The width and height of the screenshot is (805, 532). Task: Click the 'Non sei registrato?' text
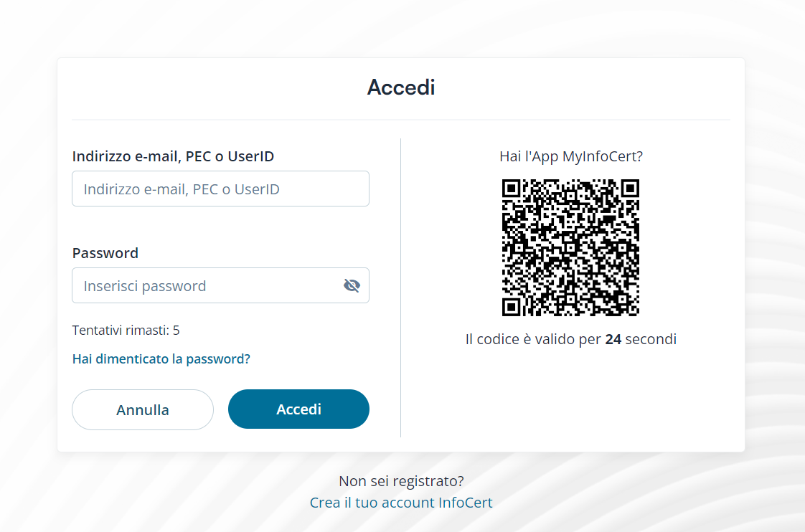[x=401, y=481]
